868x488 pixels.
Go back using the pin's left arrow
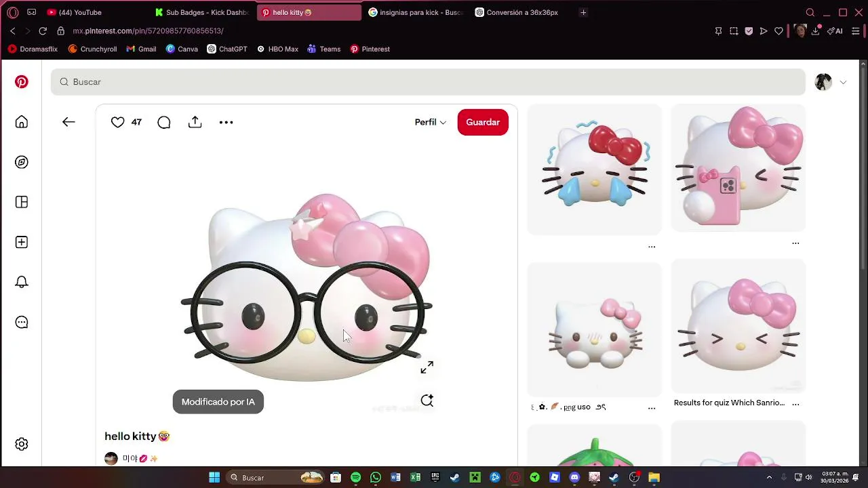(x=68, y=122)
